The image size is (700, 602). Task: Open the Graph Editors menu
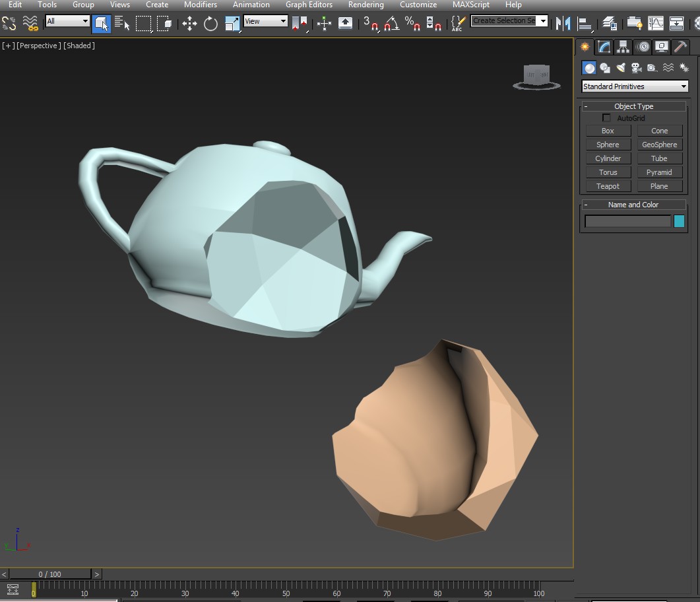[309, 5]
